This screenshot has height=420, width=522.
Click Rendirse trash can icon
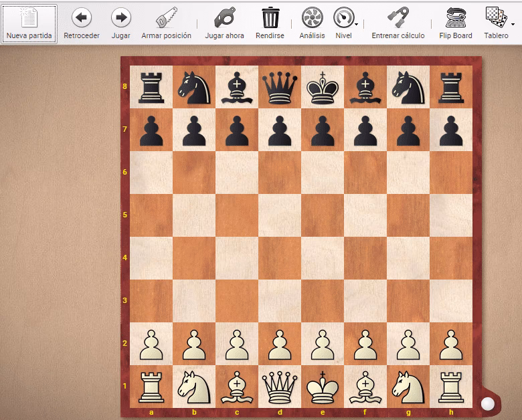(x=270, y=17)
